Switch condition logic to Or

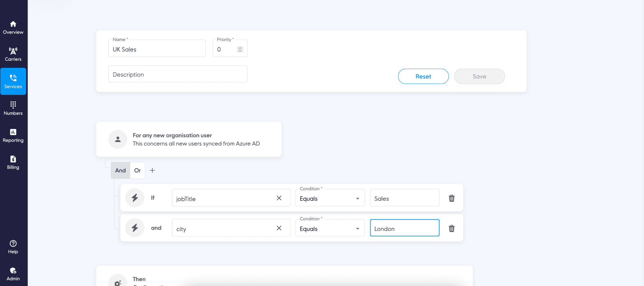(x=137, y=170)
